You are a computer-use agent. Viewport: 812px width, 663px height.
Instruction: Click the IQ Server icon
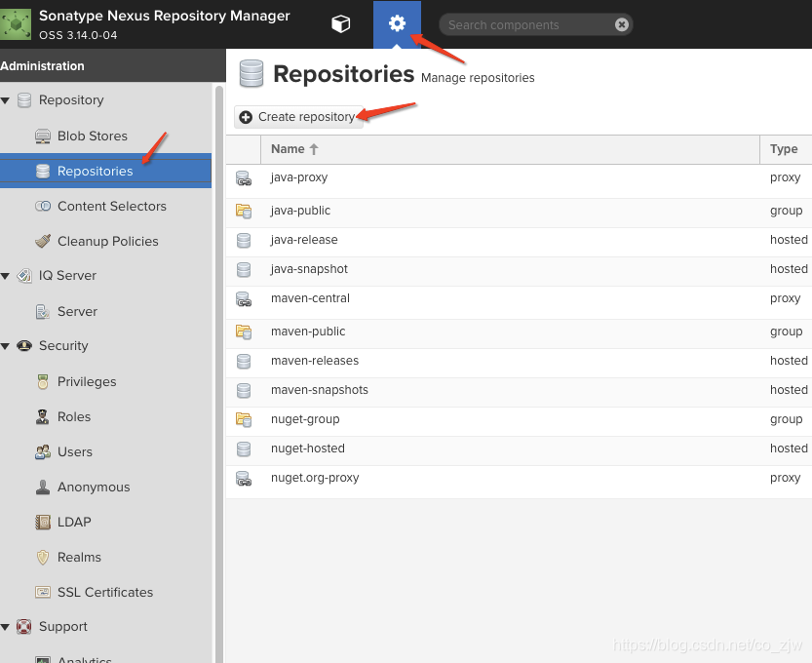24,276
